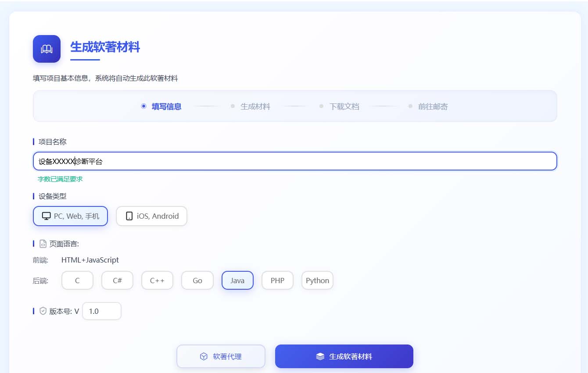Click the code file icon beside 页面语言
Viewport: 588px width, 373px height.
42,243
